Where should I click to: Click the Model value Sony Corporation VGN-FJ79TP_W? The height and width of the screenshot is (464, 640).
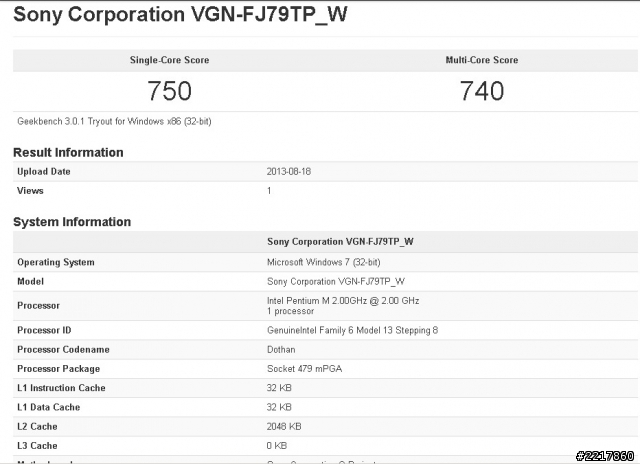(336, 282)
